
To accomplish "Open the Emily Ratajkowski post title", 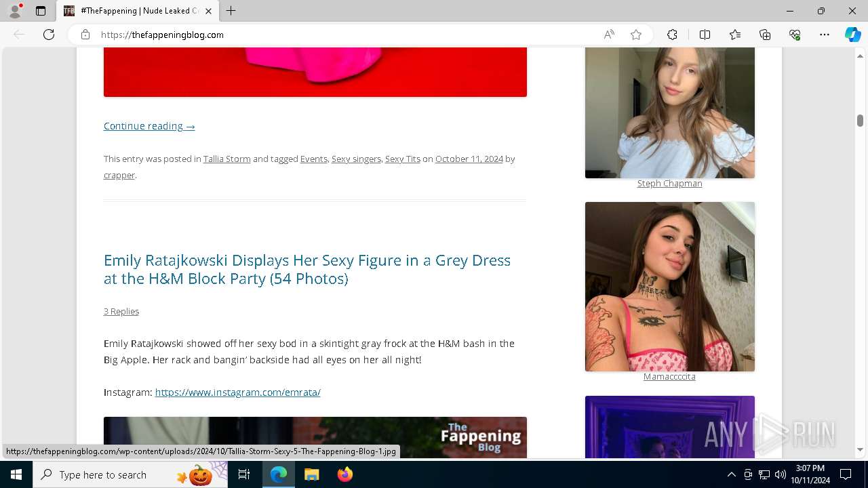I will pyautogui.click(x=307, y=269).
